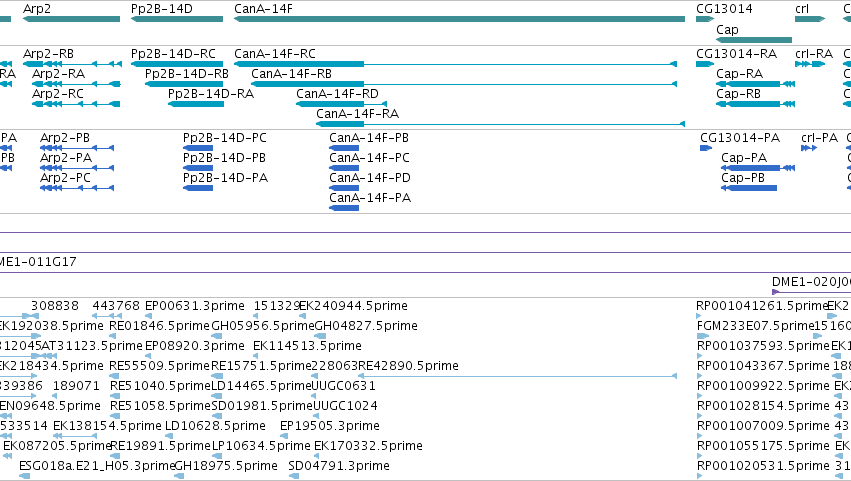Click the crl-RA transcript glyph
851x481 pixels.
point(810,64)
